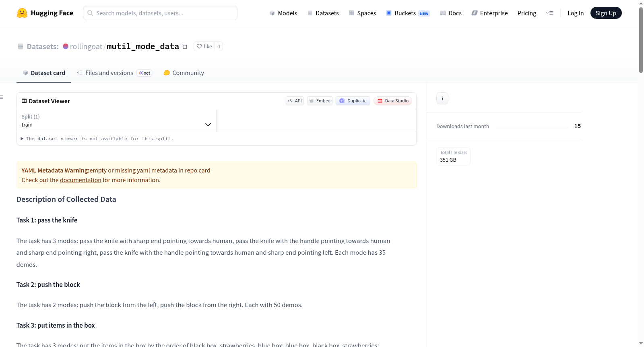644x347 pixels.
Task: Click the Duplicate button
Action: pos(353,101)
